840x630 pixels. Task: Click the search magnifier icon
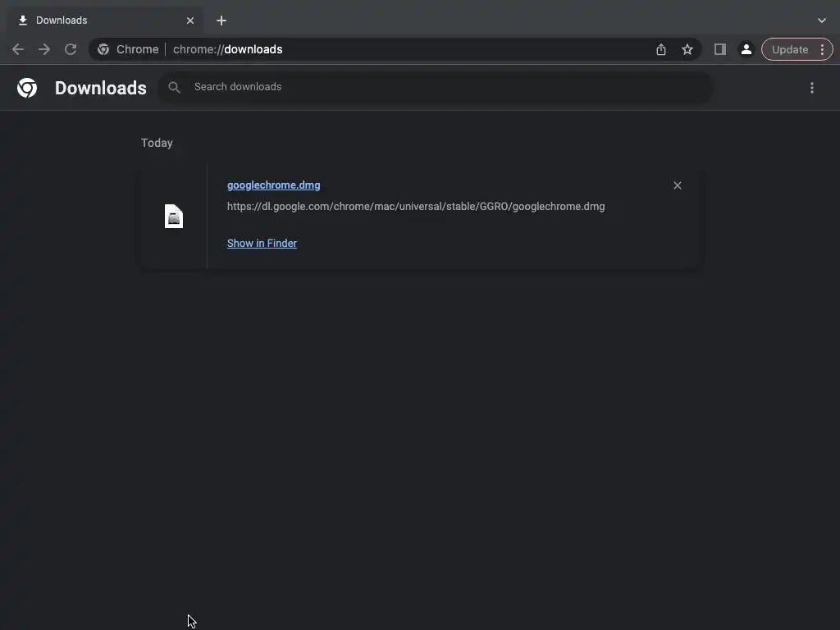174,87
